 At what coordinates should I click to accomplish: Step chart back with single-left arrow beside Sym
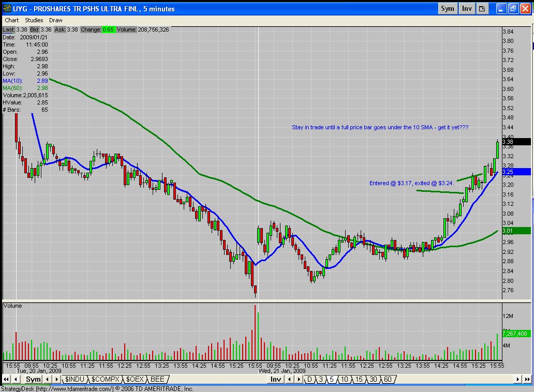tap(16, 379)
